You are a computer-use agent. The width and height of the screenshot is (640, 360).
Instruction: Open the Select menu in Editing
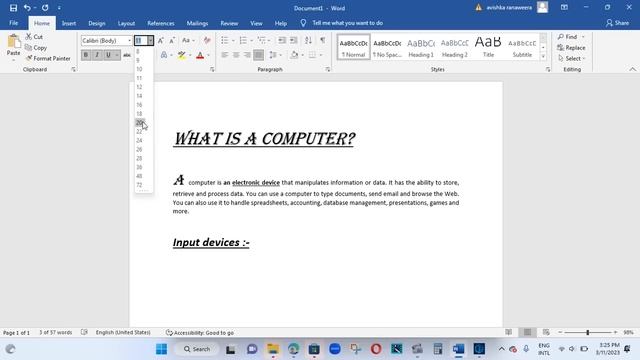tap(572, 58)
